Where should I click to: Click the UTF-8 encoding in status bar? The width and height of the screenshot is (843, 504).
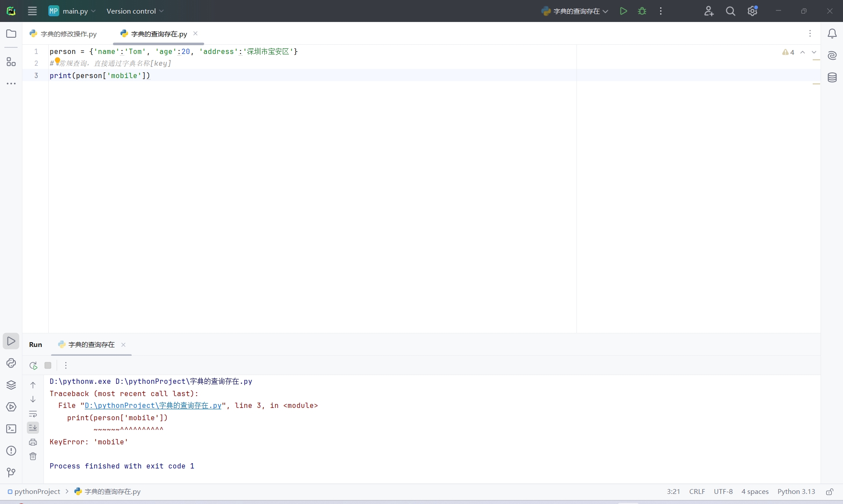[x=723, y=492]
